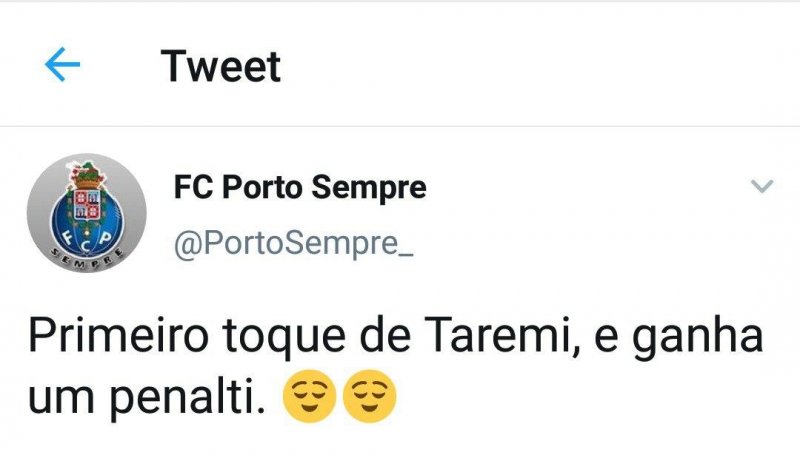The image size is (800, 458).
Task: Click the second relieved-face emoji
Action: [370, 397]
